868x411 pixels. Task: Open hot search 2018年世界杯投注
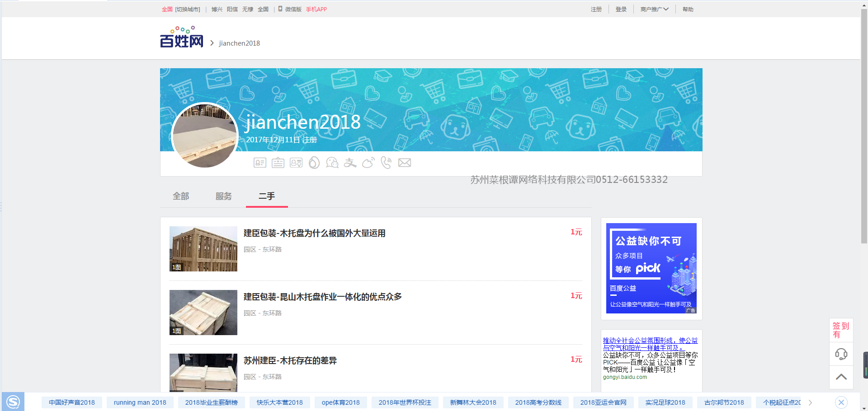[405, 402]
